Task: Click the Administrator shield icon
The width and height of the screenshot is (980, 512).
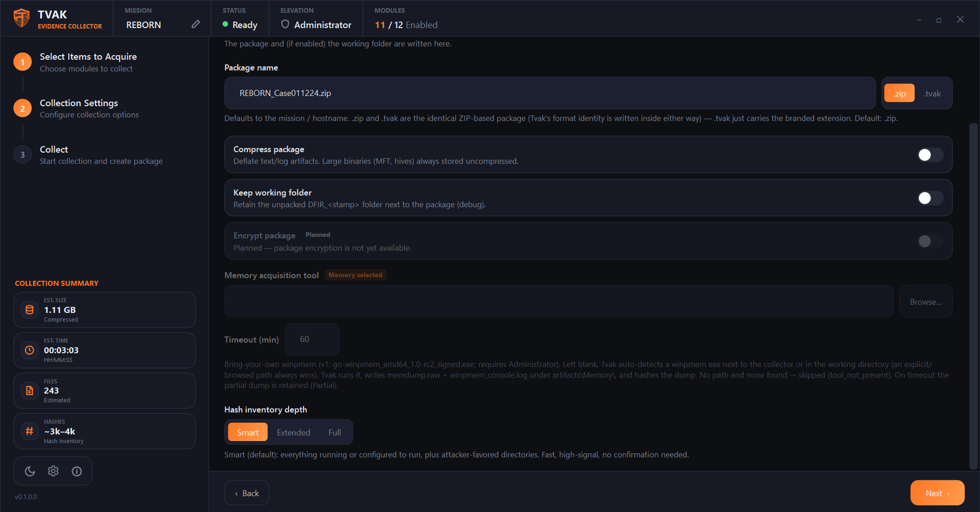Action: (285, 24)
